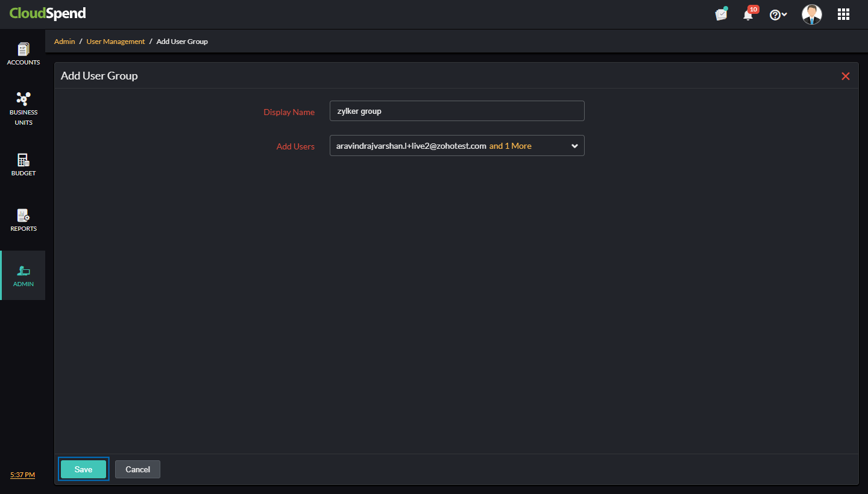Screen dimensions: 868x494
Task: Select the Admin sidebar icon
Action: click(23, 275)
